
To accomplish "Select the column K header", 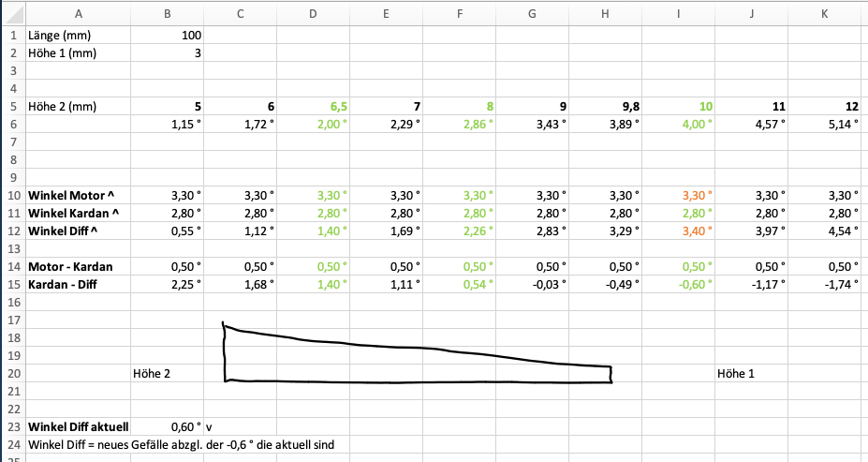I will [823, 13].
